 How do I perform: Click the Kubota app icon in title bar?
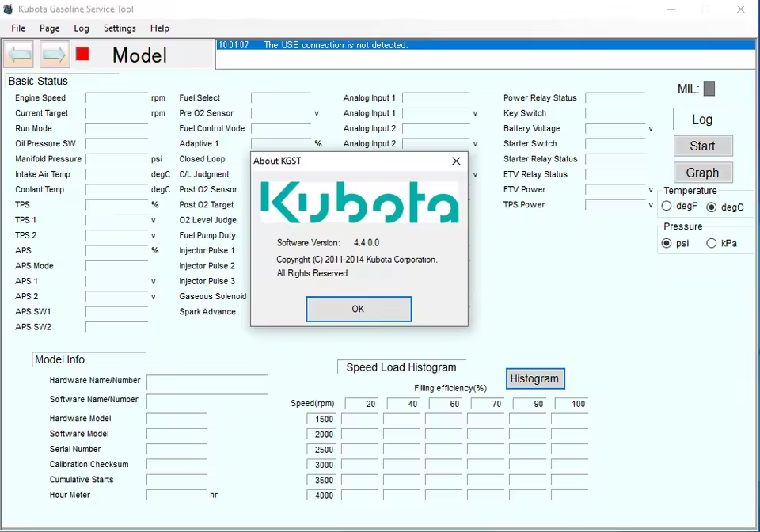(8, 9)
